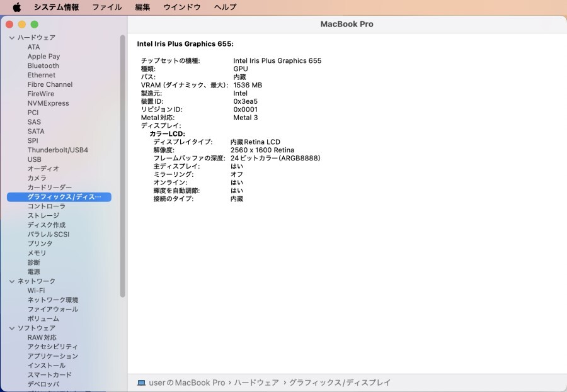This screenshot has height=392, width=567.
Task: Select ファイアウォール in the sidebar
Action: [53, 310]
